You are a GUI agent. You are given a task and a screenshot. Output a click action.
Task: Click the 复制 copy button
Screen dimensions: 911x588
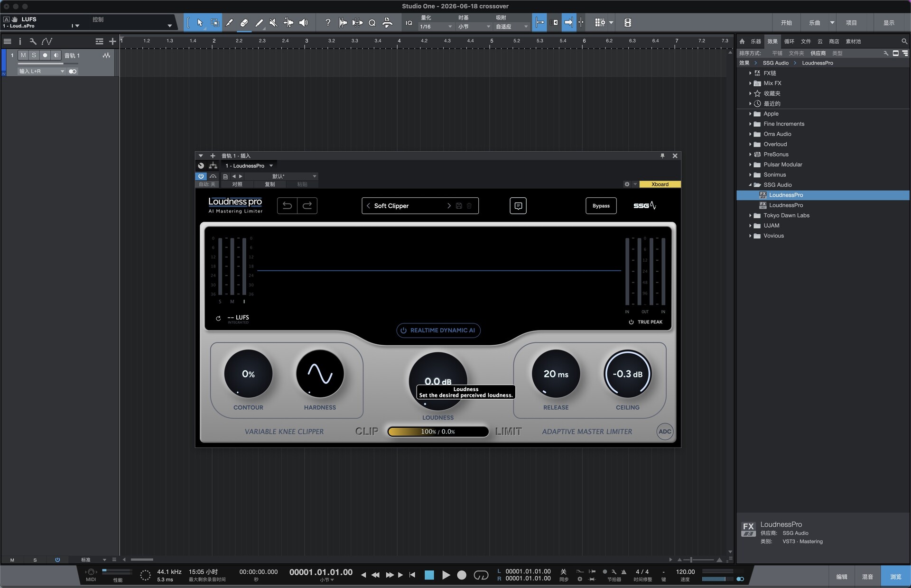click(270, 184)
